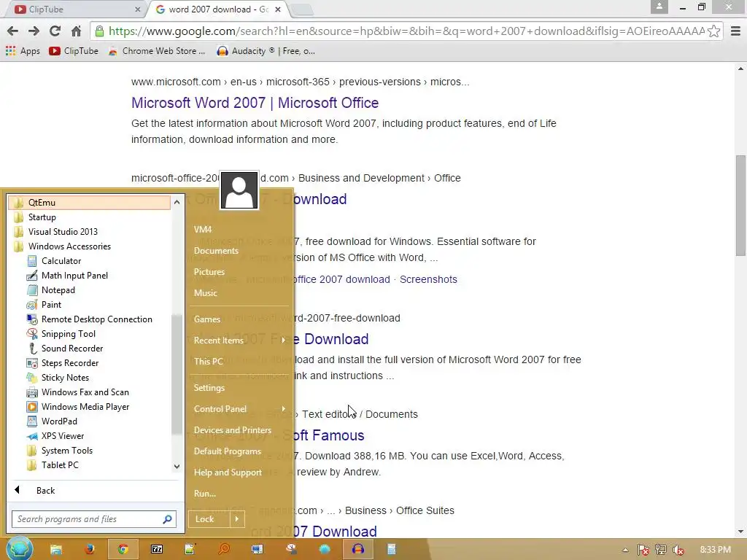Viewport: 747px width, 560px height.
Task: Click the Start orb on the taskbar
Action: pos(19,549)
